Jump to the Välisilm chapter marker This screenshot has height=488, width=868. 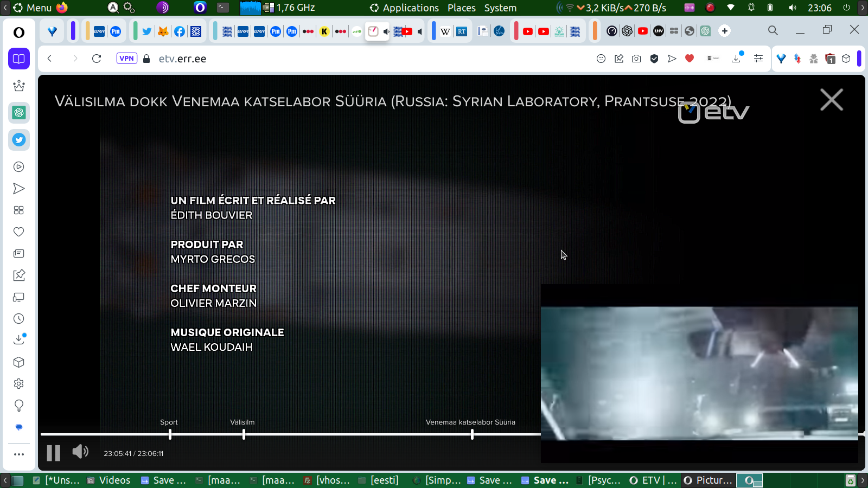click(x=244, y=434)
